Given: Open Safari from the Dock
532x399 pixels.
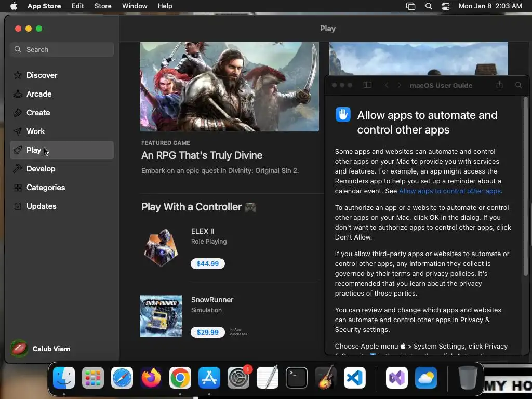Looking at the screenshot, I should point(122,378).
